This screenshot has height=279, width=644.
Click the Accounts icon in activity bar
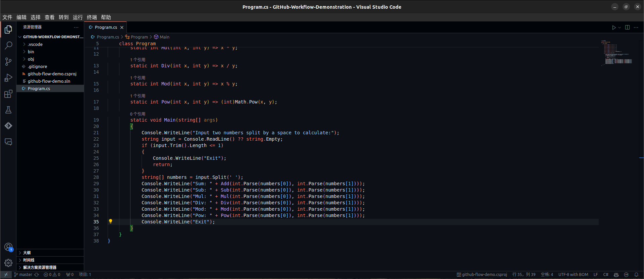[8, 247]
